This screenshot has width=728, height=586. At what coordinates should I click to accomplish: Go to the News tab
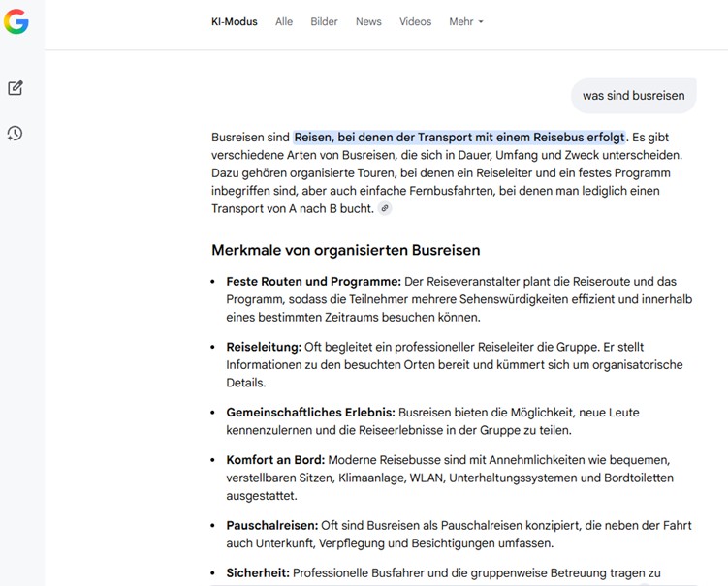pyautogui.click(x=368, y=21)
